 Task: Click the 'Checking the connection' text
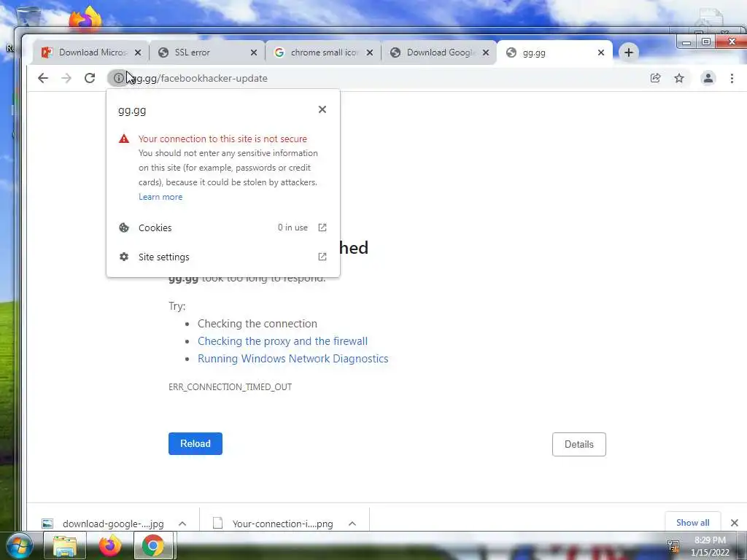click(258, 323)
